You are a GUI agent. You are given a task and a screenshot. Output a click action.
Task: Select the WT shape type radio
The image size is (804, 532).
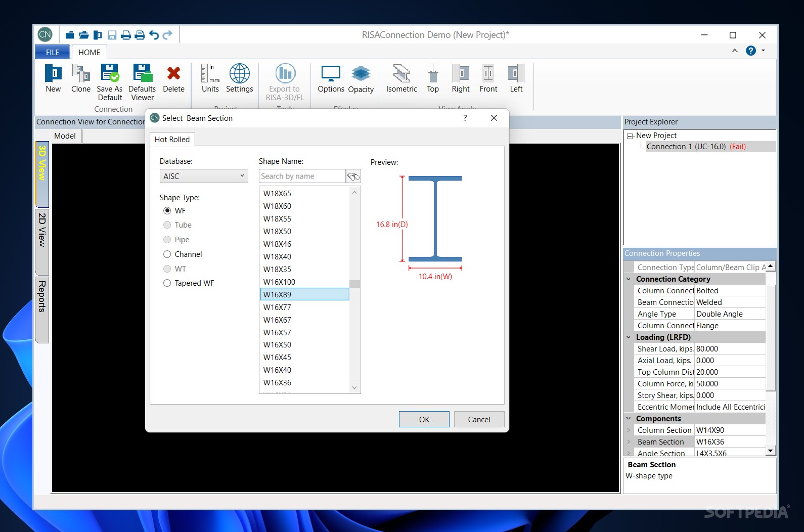click(167, 269)
